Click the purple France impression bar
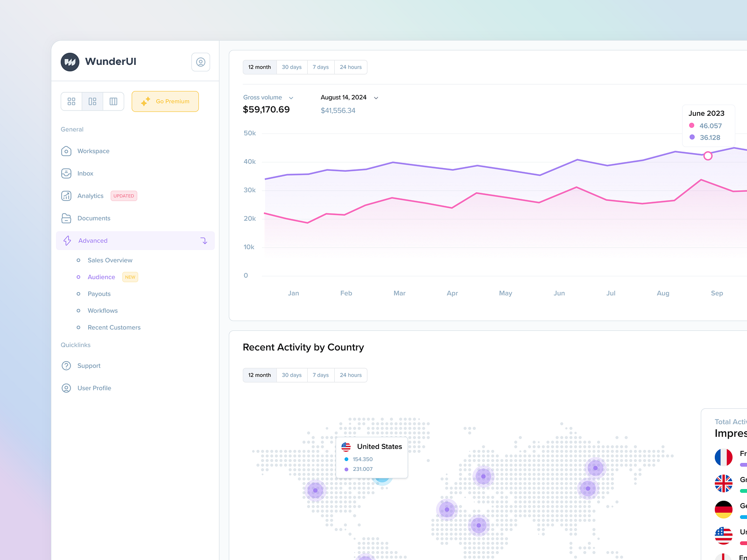Viewport: 747px width, 560px height. [743, 464]
